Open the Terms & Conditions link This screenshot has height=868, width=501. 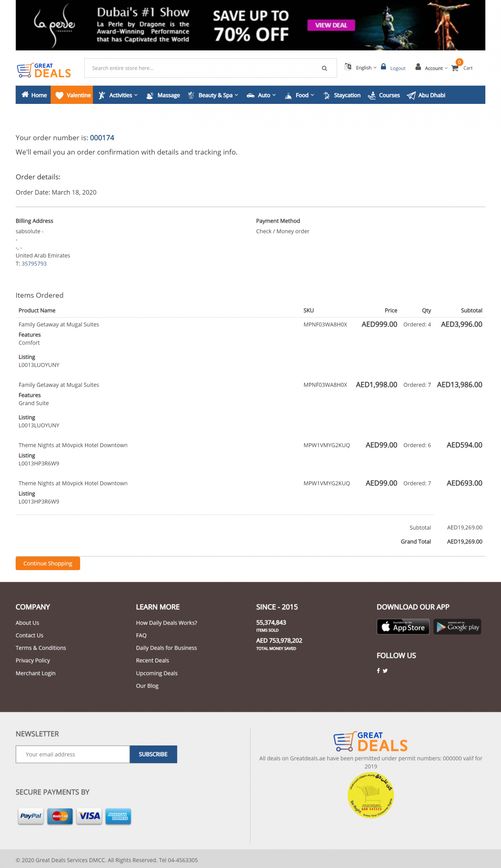[40, 648]
